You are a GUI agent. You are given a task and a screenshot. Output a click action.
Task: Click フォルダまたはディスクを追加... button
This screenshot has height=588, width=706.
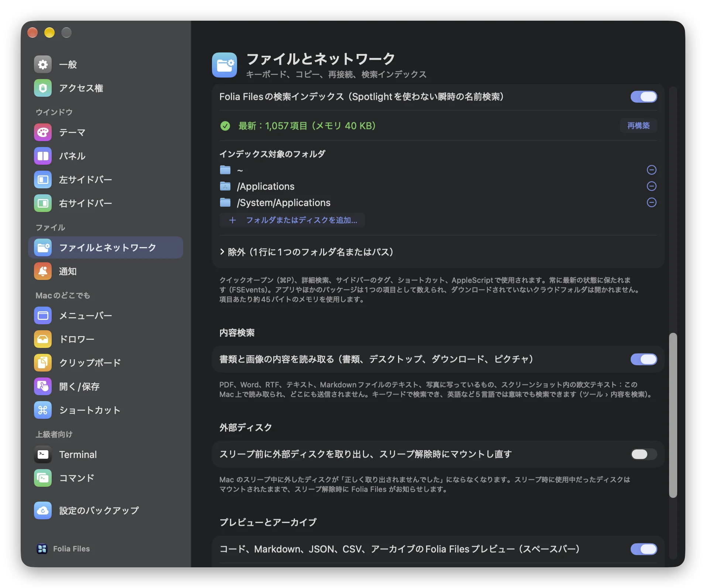pyautogui.click(x=292, y=220)
